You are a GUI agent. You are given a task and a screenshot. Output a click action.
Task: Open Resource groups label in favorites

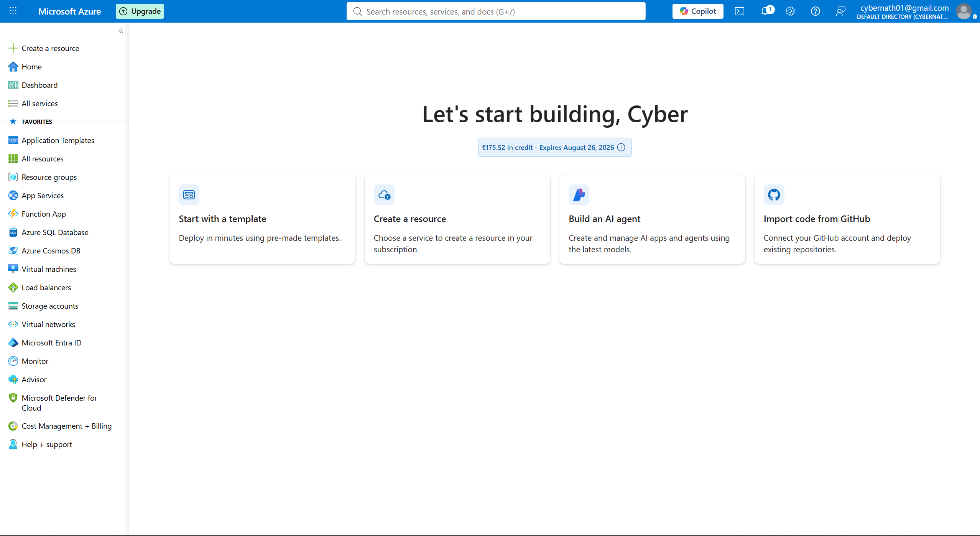(49, 177)
